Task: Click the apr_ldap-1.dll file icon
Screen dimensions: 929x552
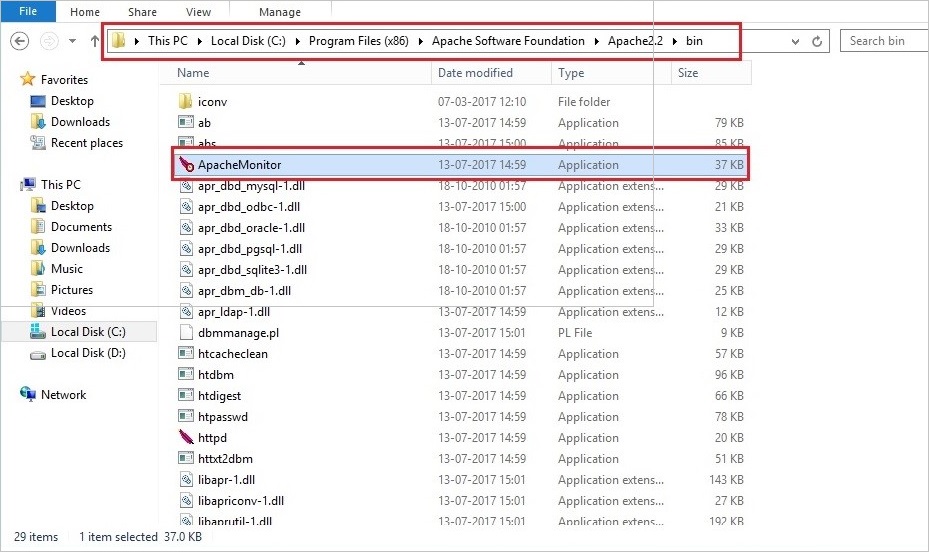Action: point(186,312)
